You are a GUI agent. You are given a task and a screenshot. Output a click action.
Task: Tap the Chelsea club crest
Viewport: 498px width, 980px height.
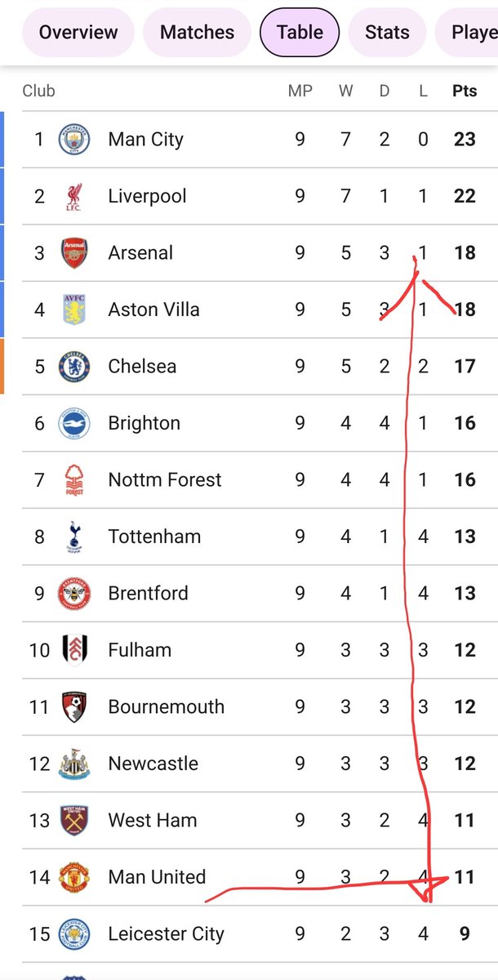(74, 367)
